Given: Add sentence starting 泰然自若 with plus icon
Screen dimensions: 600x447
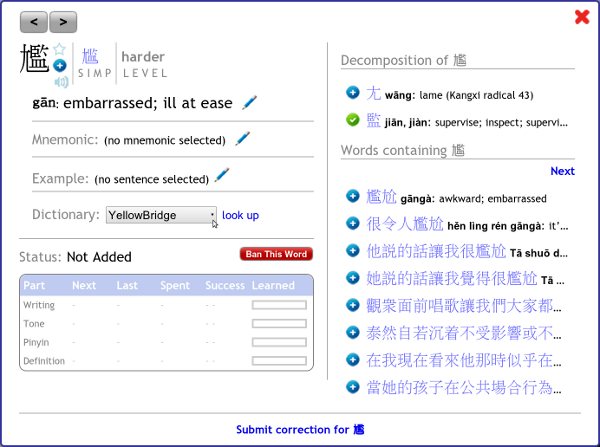Looking at the screenshot, I should 352,332.
